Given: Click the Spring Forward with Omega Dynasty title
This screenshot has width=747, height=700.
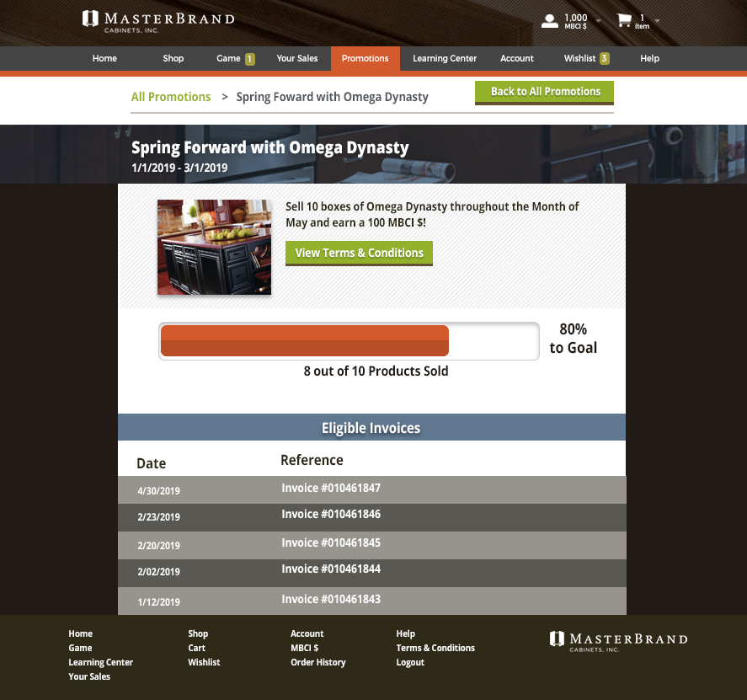Looking at the screenshot, I should pyautogui.click(x=270, y=147).
